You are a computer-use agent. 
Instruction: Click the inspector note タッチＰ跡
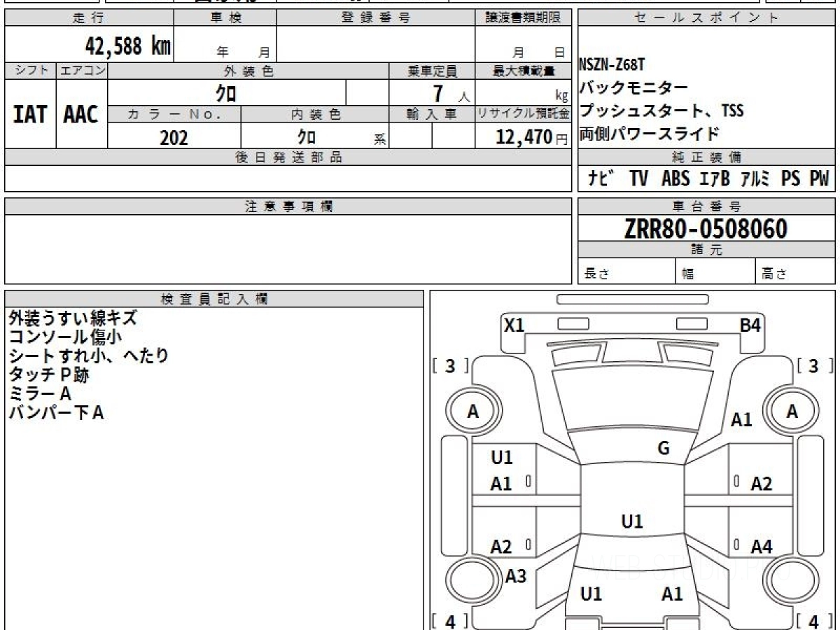tap(49, 374)
